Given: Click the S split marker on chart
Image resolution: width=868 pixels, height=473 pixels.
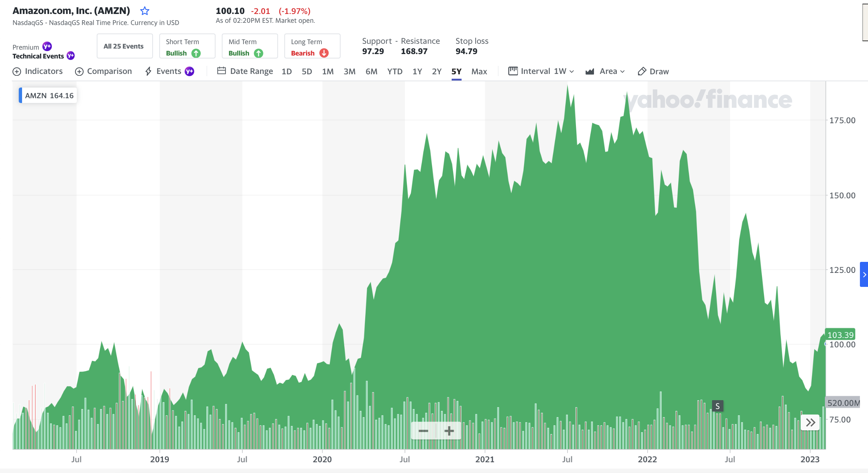Looking at the screenshot, I should (717, 406).
